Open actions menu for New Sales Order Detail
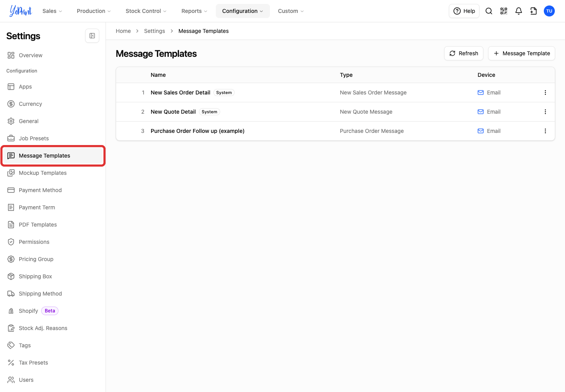The height and width of the screenshot is (392, 565). [x=545, y=93]
